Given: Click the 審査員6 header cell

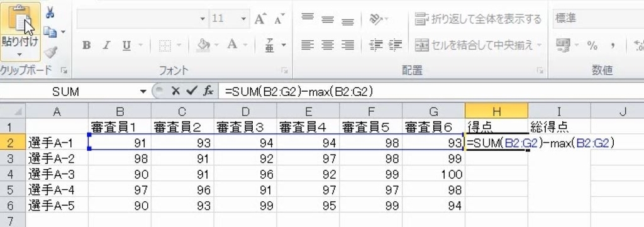Looking at the screenshot, I should point(434,127).
